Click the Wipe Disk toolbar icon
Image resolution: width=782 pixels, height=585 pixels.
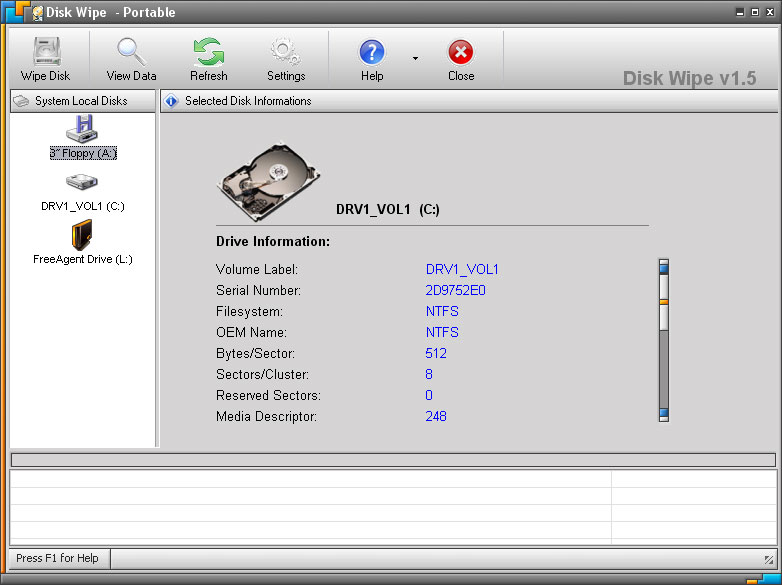[46, 52]
